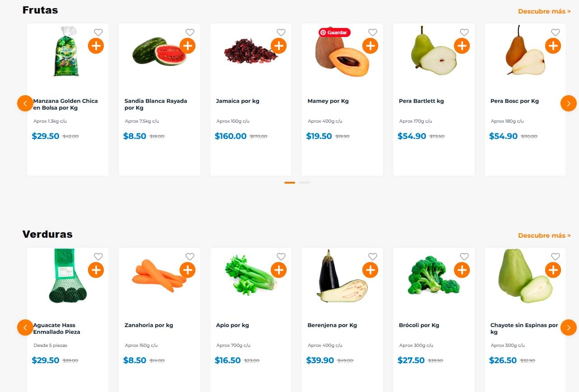Screen dimensions: 579x392
Task: Favorite the Manzana Golden Chica heart
Action: pyautogui.click(x=98, y=32)
